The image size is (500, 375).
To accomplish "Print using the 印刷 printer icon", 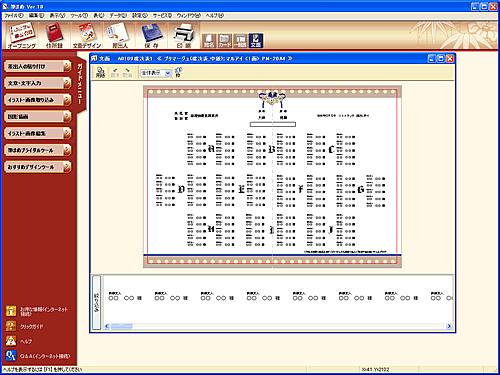I will [x=184, y=35].
